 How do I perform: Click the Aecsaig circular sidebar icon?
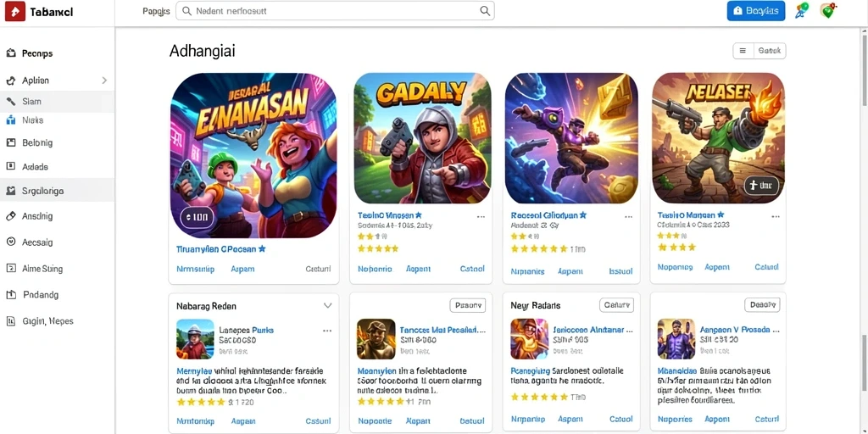pyautogui.click(x=10, y=242)
